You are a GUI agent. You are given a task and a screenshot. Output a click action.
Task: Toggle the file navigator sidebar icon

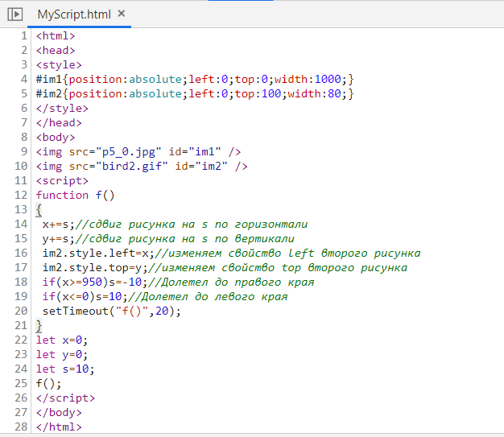click(14, 14)
